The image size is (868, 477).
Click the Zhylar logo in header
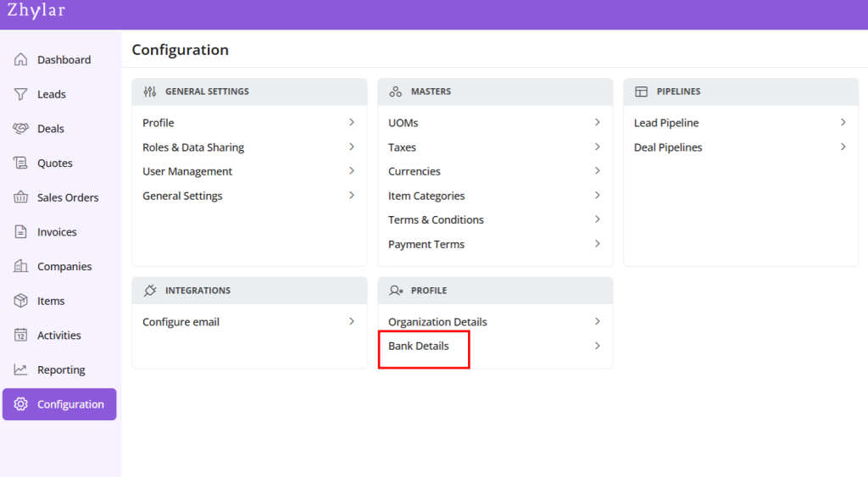pyautogui.click(x=36, y=11)
